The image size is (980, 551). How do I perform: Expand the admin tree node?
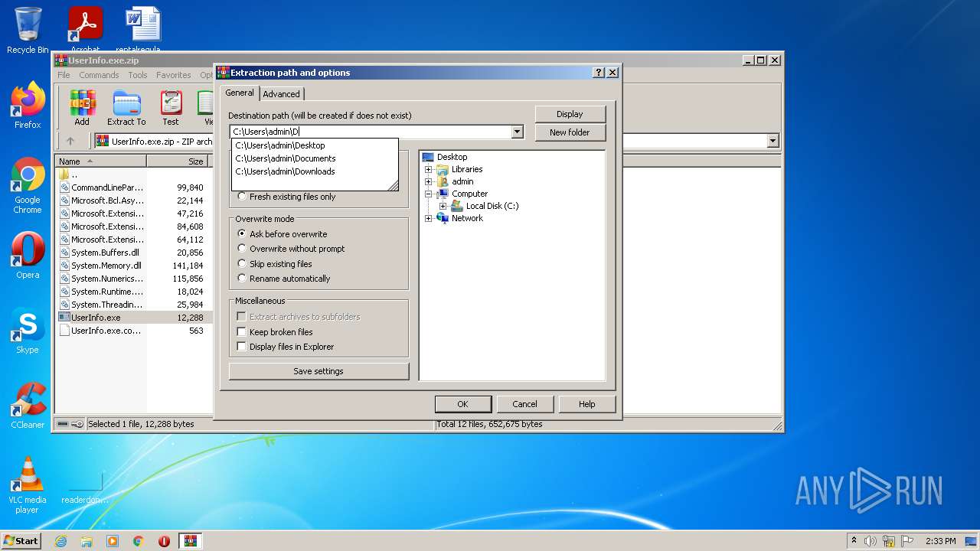429,181
